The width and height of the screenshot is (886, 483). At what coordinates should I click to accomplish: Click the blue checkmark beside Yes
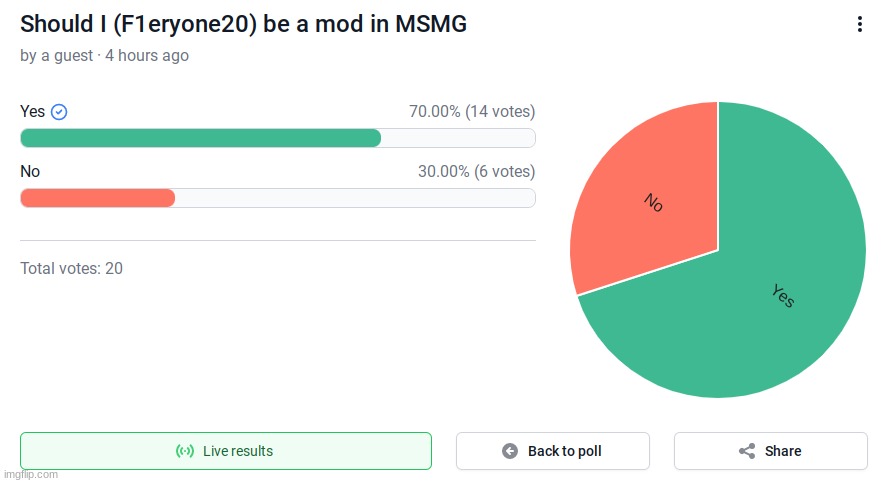(59, 112)
